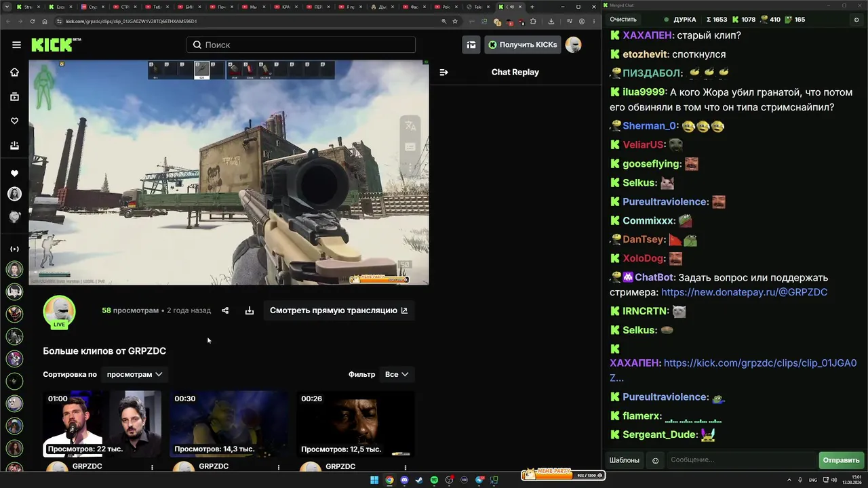
Task: Click the solid heart icon in the sidebar
Action: coord(14,174)
